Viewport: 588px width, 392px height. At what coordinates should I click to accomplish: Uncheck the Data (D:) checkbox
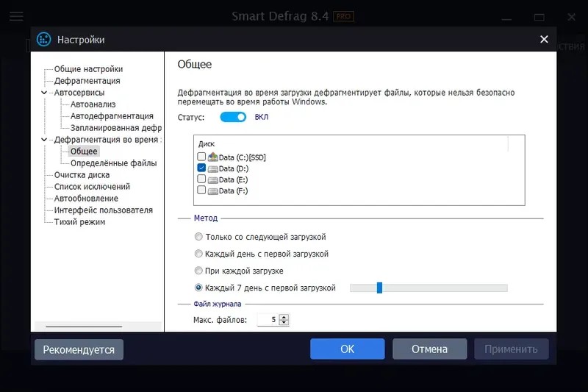click(x=201, y=168)
